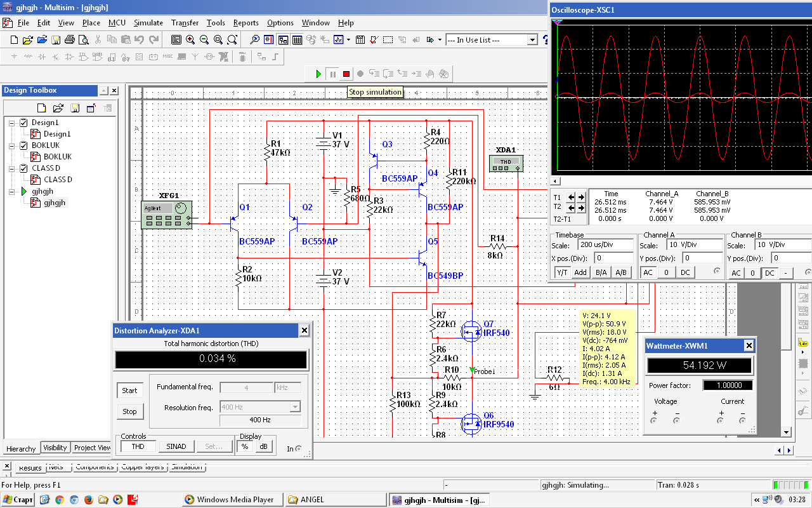This screenshot has width=812, height=508.
Task: Undo the last action
Action: coord(139,39)
